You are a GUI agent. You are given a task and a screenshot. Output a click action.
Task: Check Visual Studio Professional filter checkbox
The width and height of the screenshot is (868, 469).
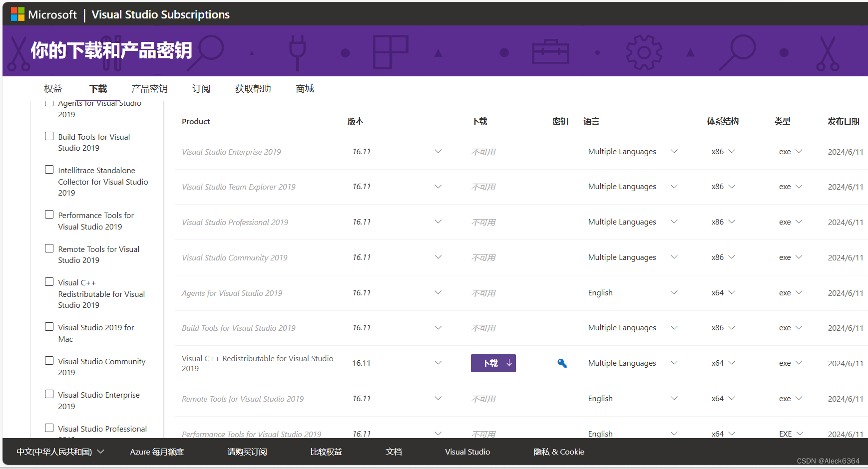point(49,428)
